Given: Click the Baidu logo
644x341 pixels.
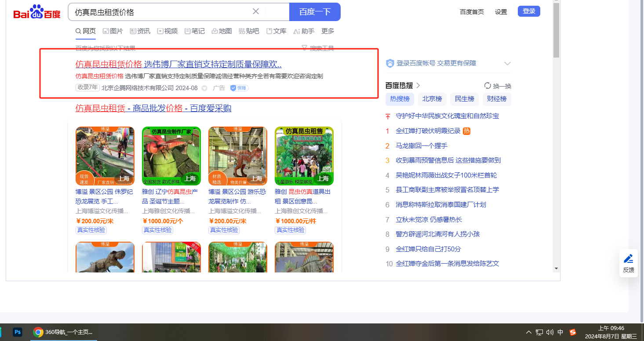Looking at the screenshot, I should pos(37,12).
